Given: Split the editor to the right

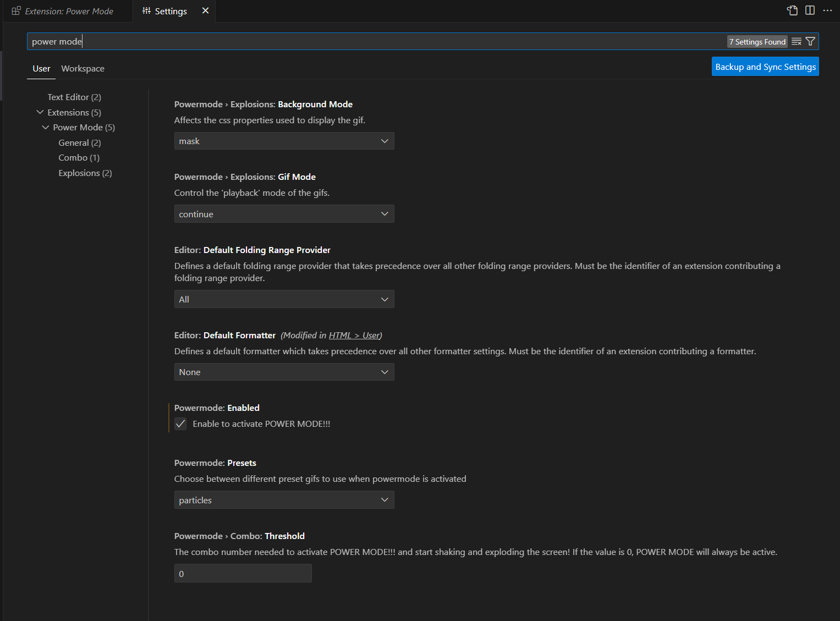Looking at the screenshot, I should pos(810,10).
